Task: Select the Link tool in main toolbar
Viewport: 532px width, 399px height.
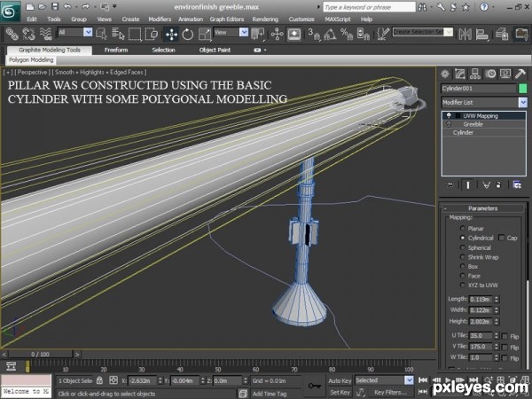Action: [12, 34]
